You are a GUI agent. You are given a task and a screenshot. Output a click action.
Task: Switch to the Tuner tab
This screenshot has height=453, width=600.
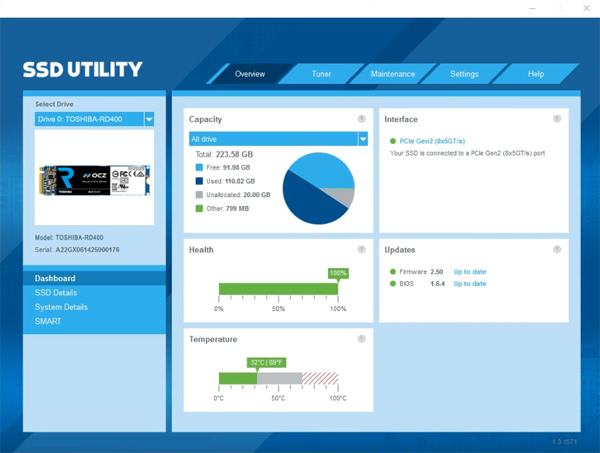point(321,74)
